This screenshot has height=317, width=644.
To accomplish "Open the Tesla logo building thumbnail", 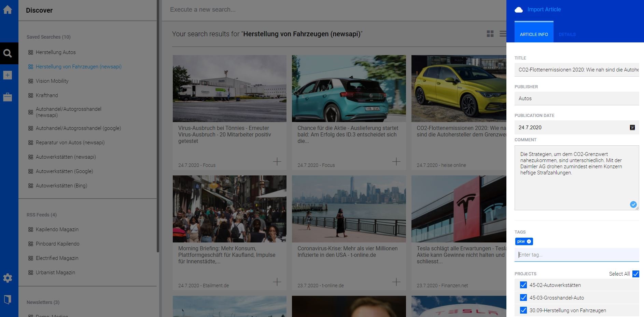I will click(x=459, y=209).
